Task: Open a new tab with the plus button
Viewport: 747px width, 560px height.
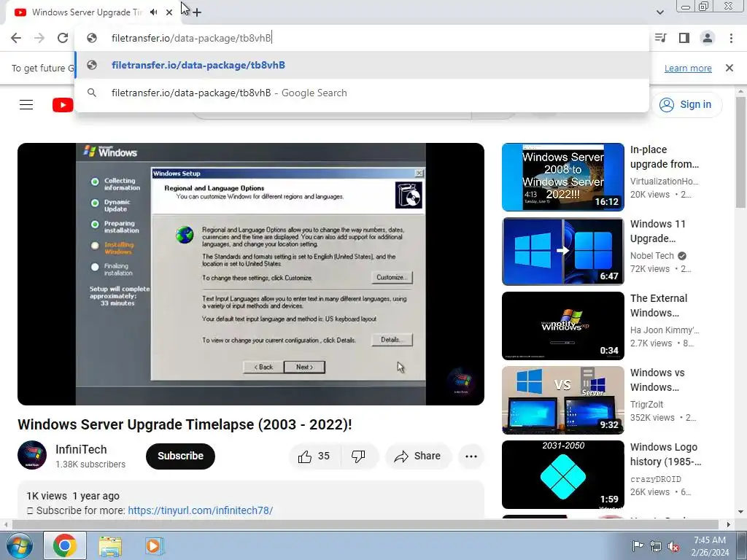Action: (197, 12)
